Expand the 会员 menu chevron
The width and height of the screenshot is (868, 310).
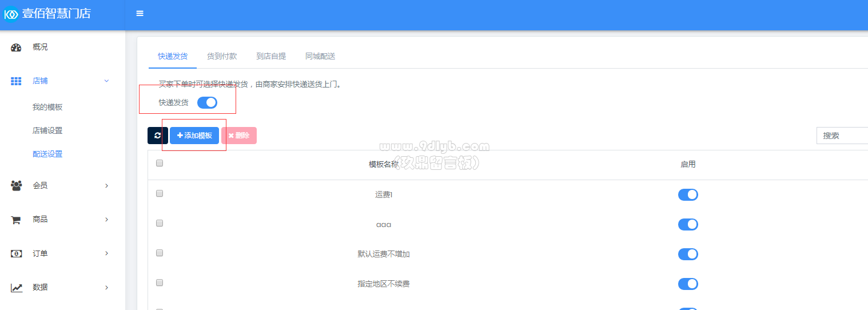(106, 185)
